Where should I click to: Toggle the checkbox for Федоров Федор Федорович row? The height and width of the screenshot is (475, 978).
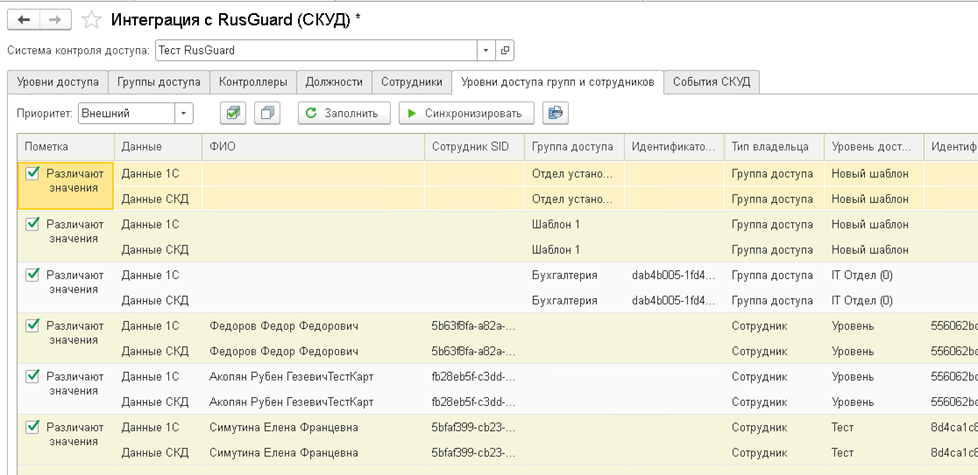pos(33,325)
